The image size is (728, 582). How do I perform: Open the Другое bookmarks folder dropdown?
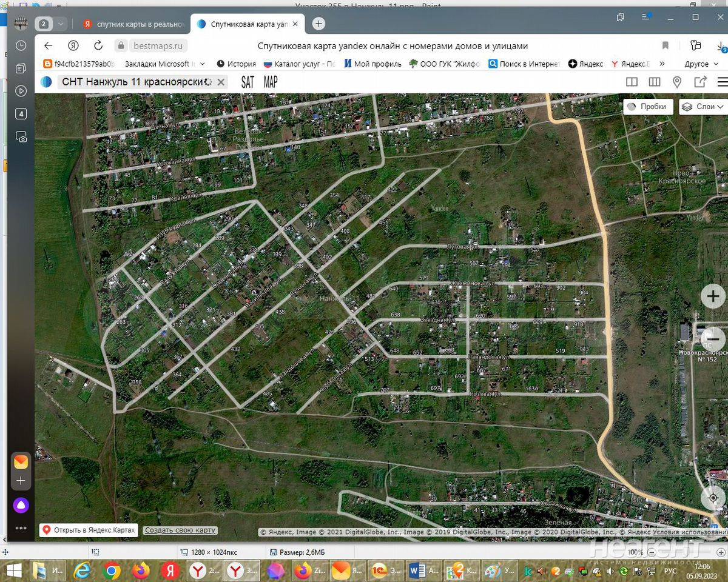coord(701,64)
